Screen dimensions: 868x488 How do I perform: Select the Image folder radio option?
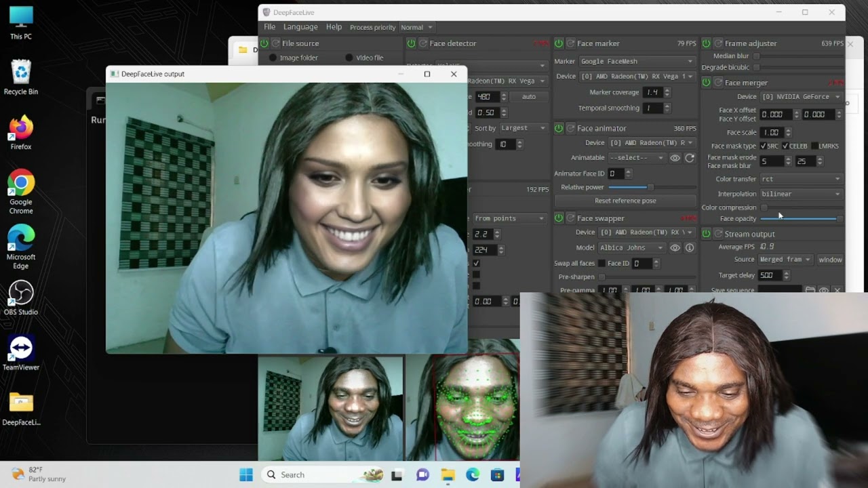coord(293,58)
